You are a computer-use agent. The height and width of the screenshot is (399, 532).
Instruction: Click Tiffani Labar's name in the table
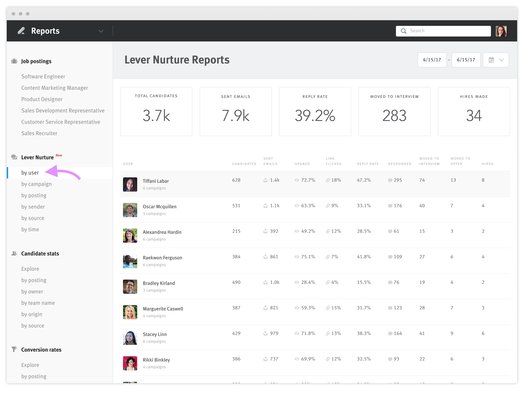point(156,181)
